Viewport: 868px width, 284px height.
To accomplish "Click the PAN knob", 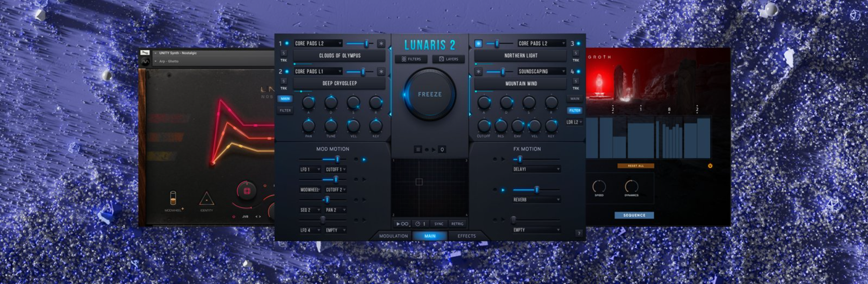I will coord(309,125).
